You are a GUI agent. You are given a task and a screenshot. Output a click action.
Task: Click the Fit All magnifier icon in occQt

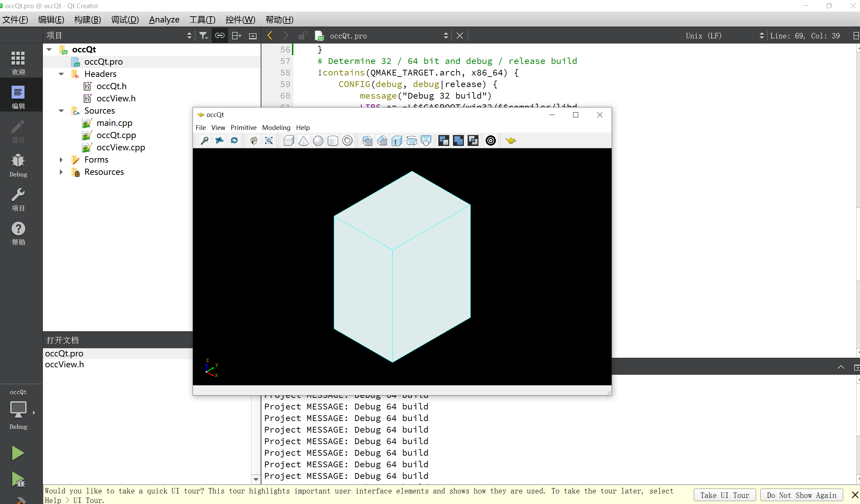pos(269,140)
